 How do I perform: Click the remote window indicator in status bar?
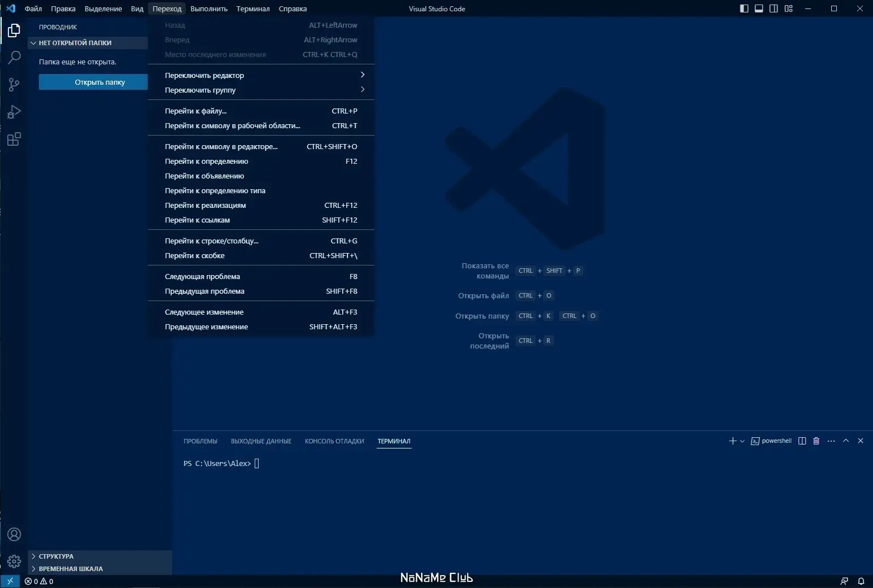pyautogui.click(x=10, y=581)
